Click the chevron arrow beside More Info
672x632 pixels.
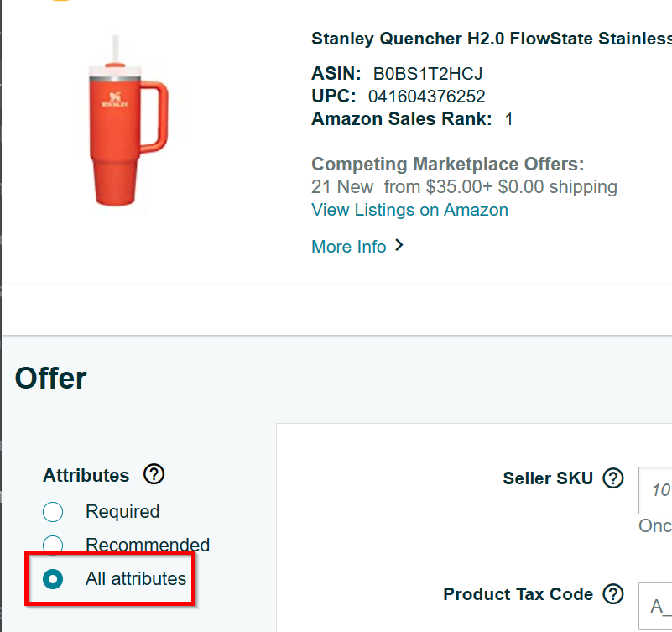pyautogui.click(x=399, y=245)
